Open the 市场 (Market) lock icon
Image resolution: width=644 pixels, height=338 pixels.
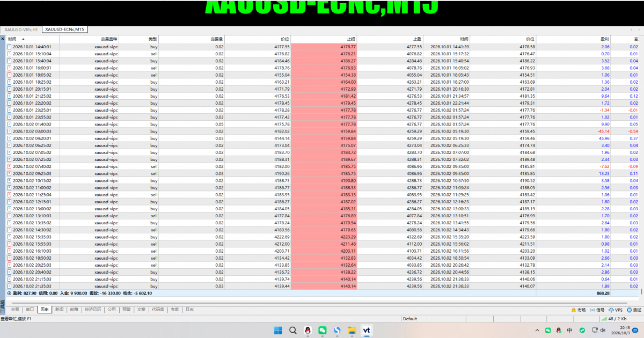pyautogui.click(x=574, y=310)
